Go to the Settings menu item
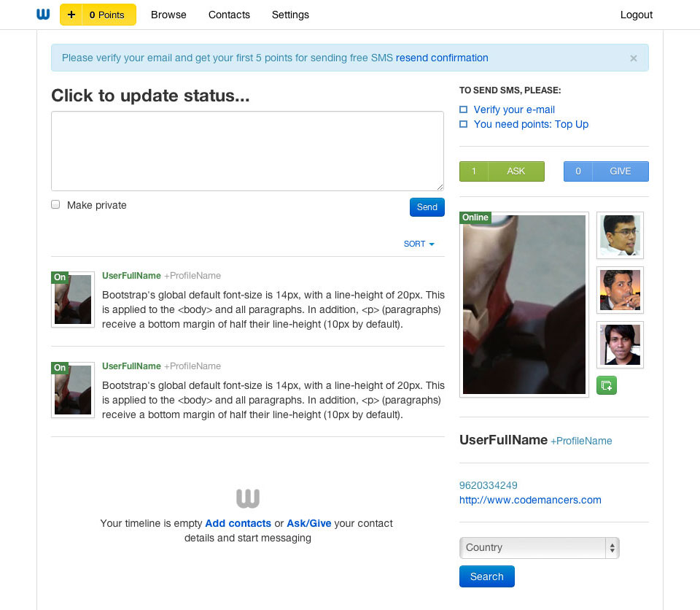This screenshot has width=700, height=610. (x=290, y=15)
